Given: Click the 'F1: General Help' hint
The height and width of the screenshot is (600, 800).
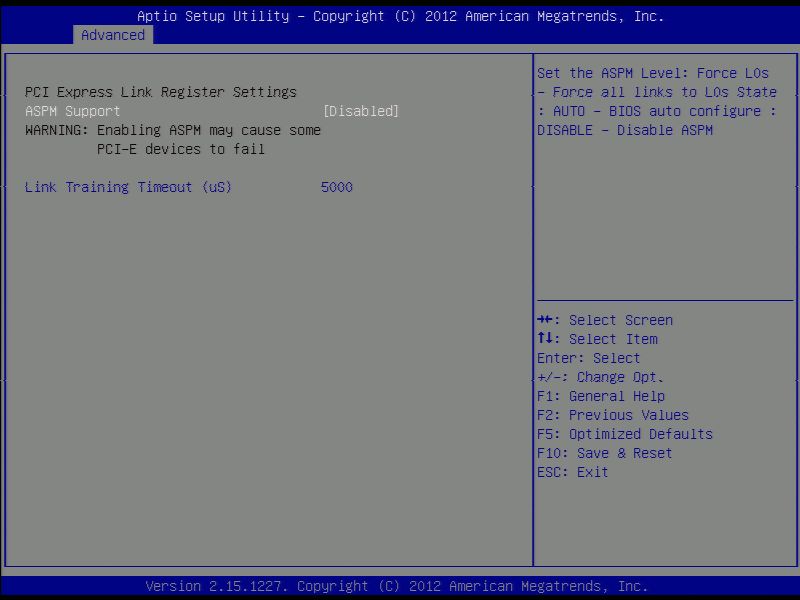Looking at the screenshot, I should (601, 396).
